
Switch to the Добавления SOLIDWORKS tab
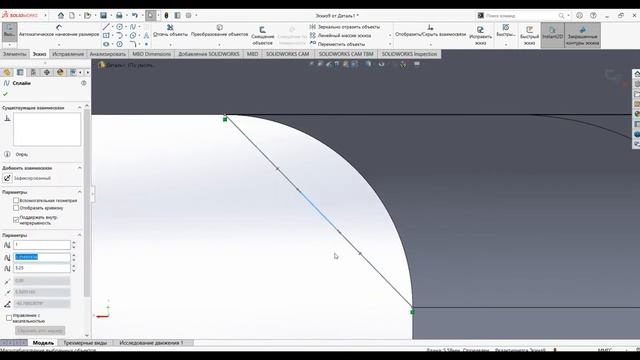click(209, 54)
